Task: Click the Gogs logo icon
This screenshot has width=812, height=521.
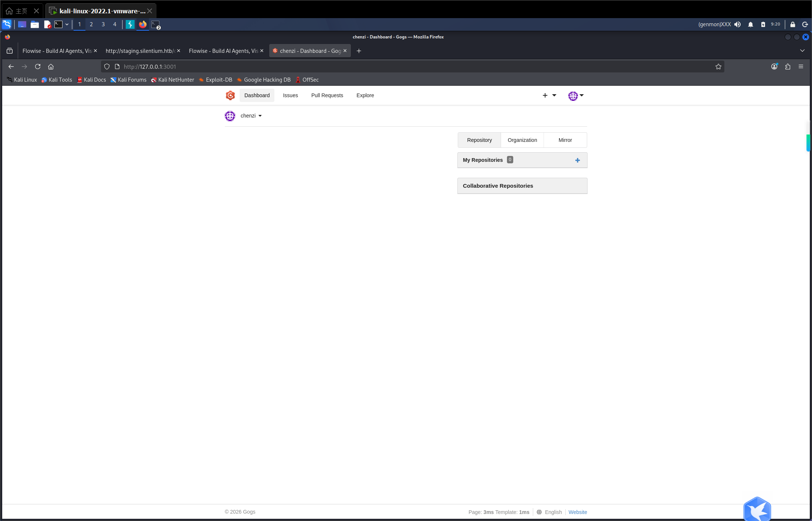Action: 230,95
